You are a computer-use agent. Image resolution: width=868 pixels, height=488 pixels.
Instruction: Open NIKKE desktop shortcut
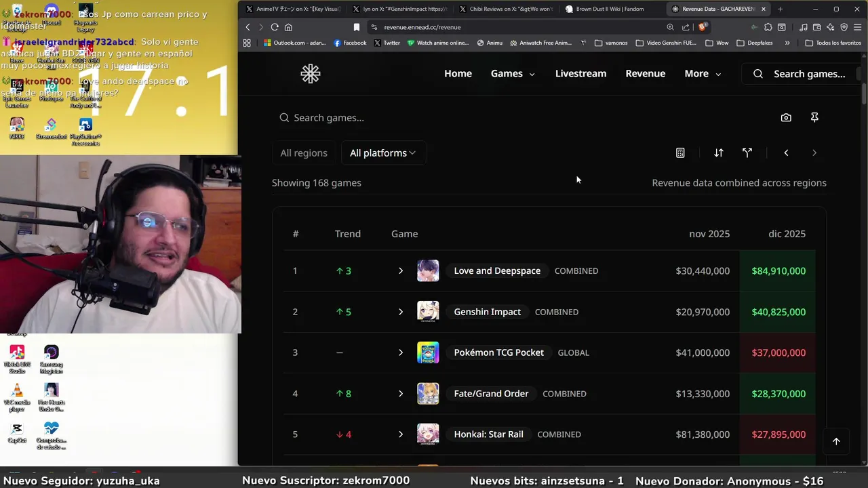(x=17, y=129)
